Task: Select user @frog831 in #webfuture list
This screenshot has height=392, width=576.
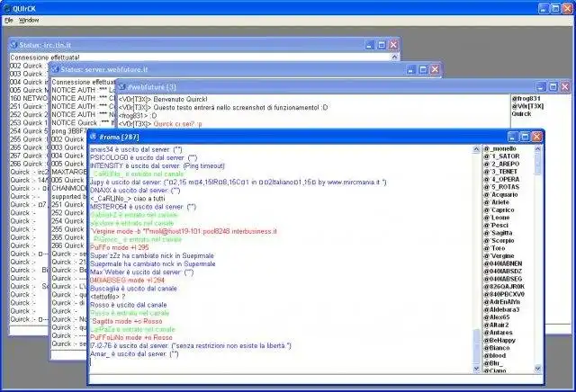Action: click(x=526, y=99)
